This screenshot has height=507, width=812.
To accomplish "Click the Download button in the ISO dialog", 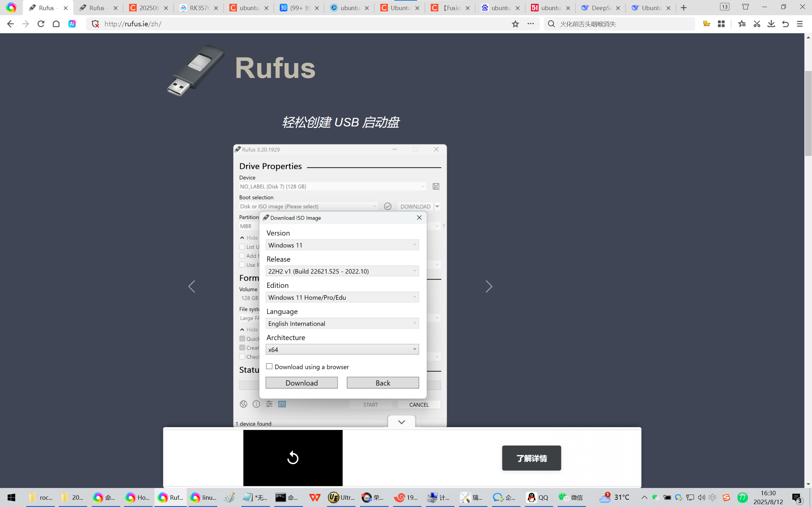I will 301,382.
